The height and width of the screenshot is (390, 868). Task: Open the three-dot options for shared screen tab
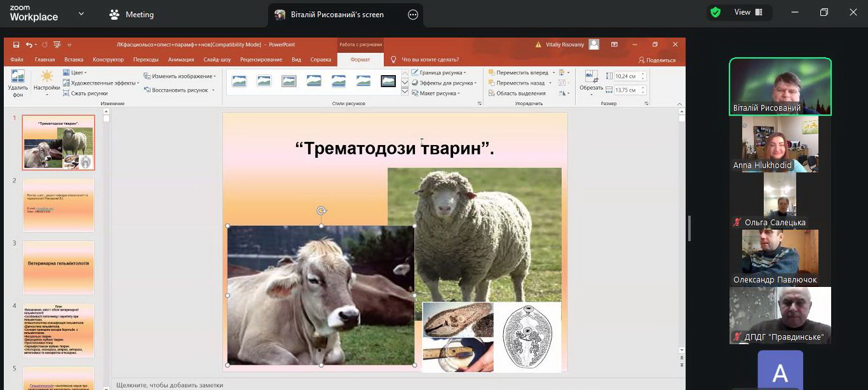click(413, 15)
